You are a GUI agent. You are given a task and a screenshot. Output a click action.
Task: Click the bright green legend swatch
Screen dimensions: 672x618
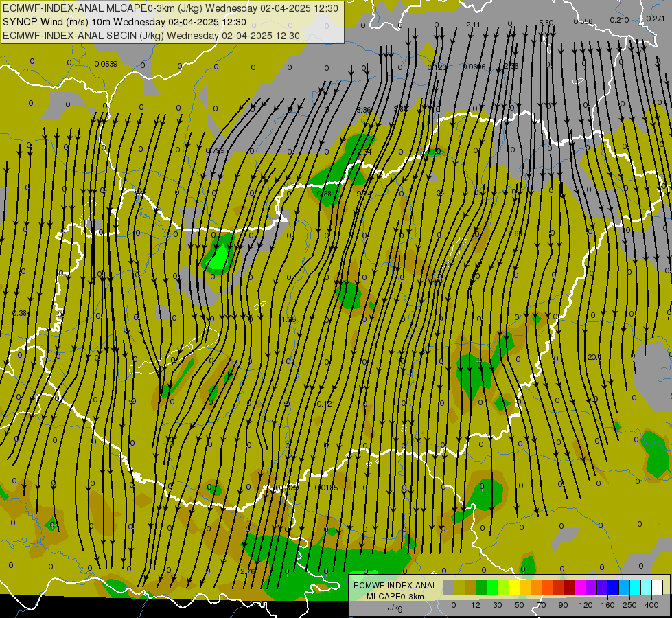click(x=493, y=587)
